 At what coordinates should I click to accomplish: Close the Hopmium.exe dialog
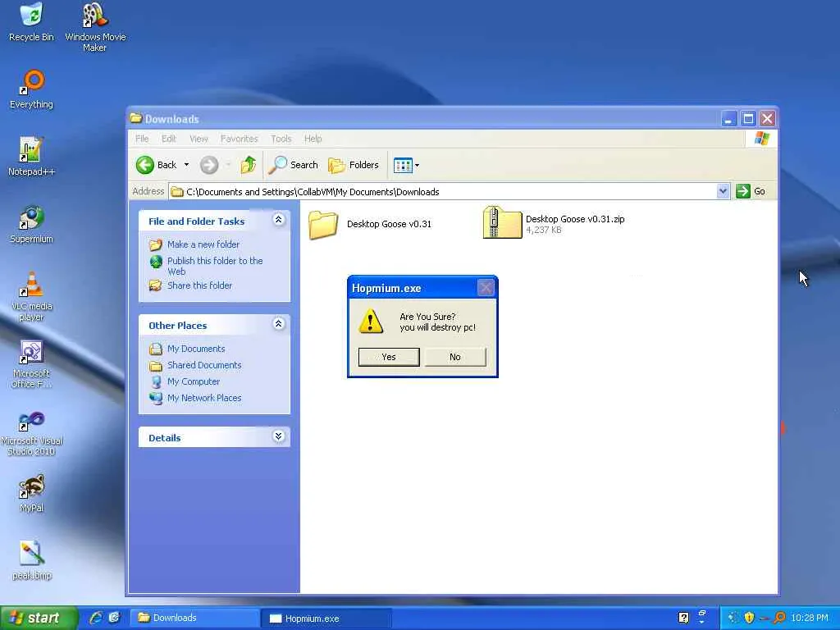486,288
